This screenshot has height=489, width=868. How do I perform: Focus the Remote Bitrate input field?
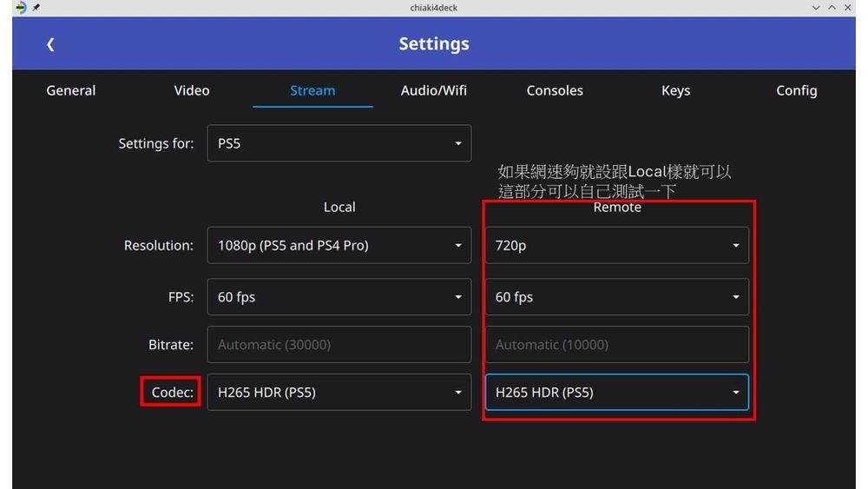click(x=616, y=345)
